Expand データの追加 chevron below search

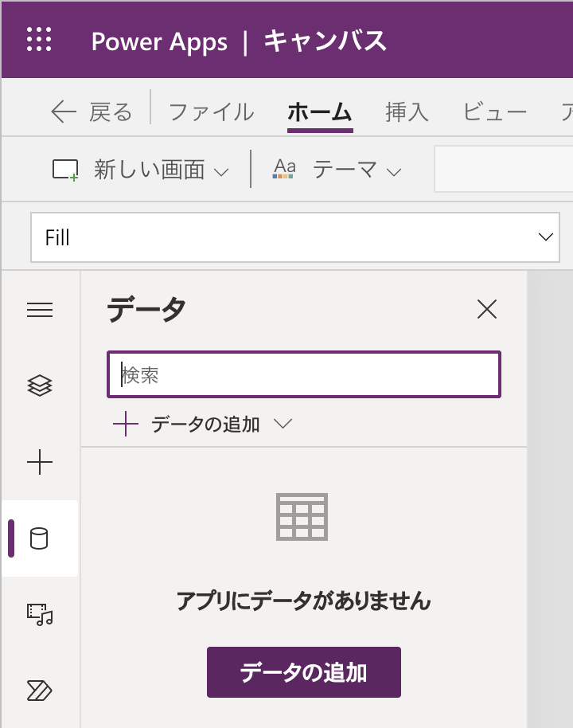click(283, 425)
